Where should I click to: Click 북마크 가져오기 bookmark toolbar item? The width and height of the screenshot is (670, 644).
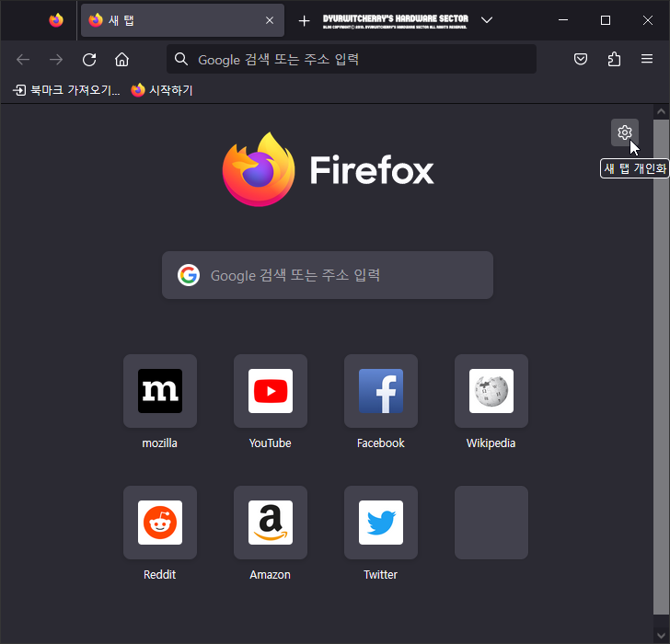pyautogui.click(x=66, y=90)
